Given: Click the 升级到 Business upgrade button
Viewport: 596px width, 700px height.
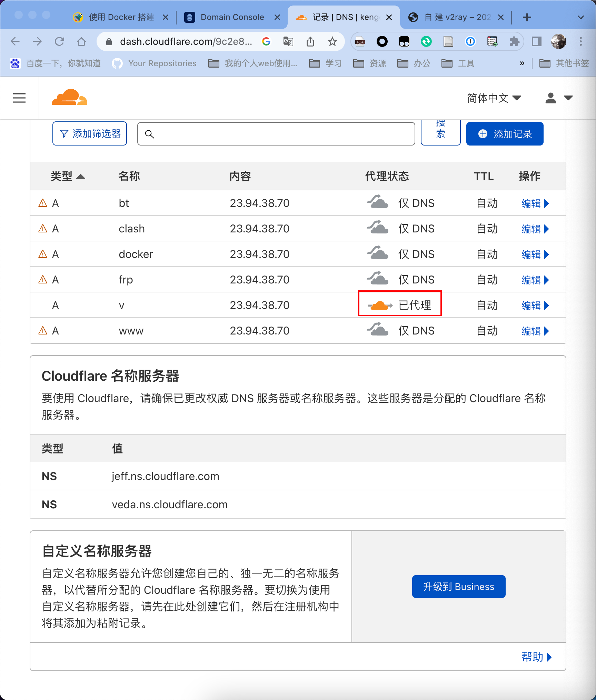Looking at the screenshot, I should click(459, 587).
